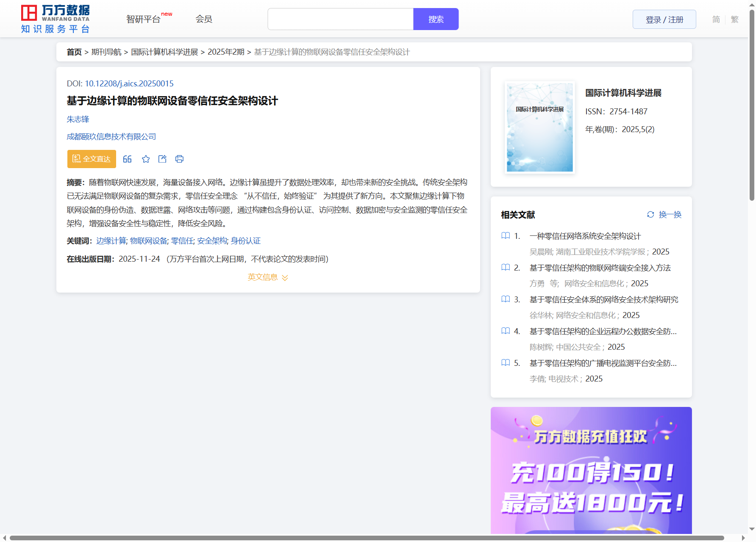Click the 搜索 search button
The height and width of the screenshot is (542, 756).
click(x=436, y=19)
